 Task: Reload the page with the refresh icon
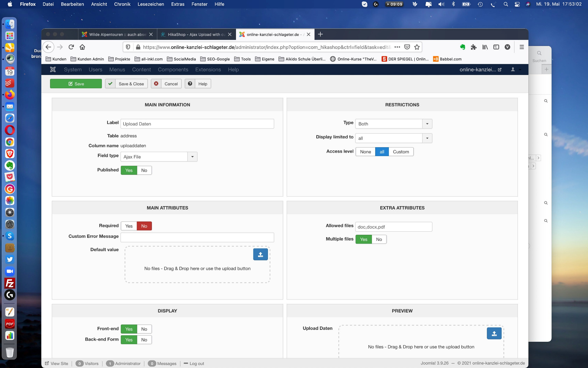pyautogui.click(x=71, y=47)
